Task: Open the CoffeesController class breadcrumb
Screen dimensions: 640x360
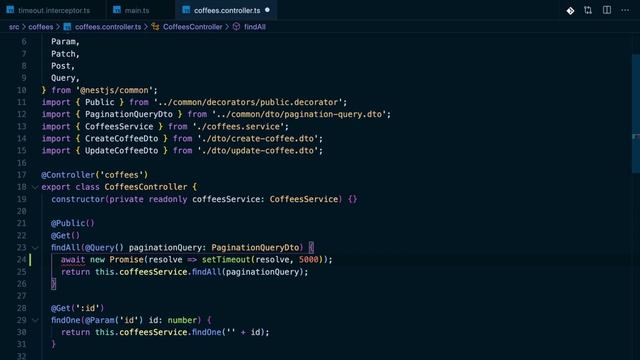Action: pos(192,27)
